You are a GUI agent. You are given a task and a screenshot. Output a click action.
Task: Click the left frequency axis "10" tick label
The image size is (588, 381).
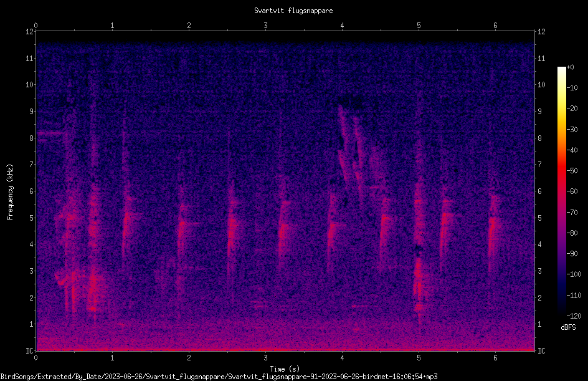29,85
